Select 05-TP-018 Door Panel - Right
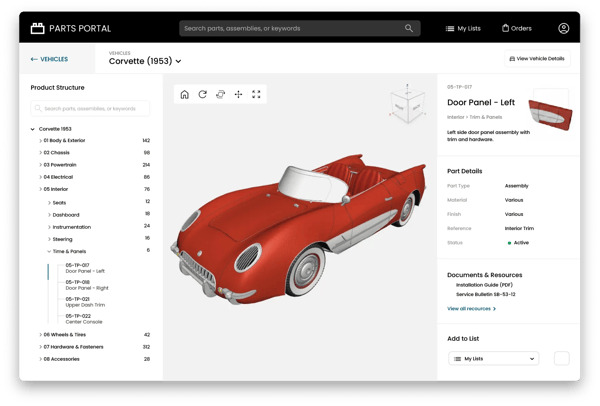The height and width of the screenshot is (406, 600). [87, 285]
